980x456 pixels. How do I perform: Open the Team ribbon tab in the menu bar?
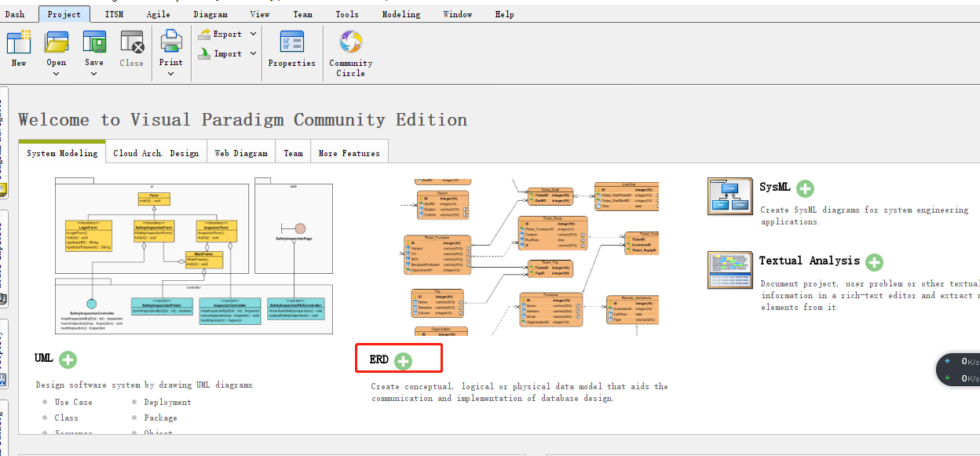(302, 14)
